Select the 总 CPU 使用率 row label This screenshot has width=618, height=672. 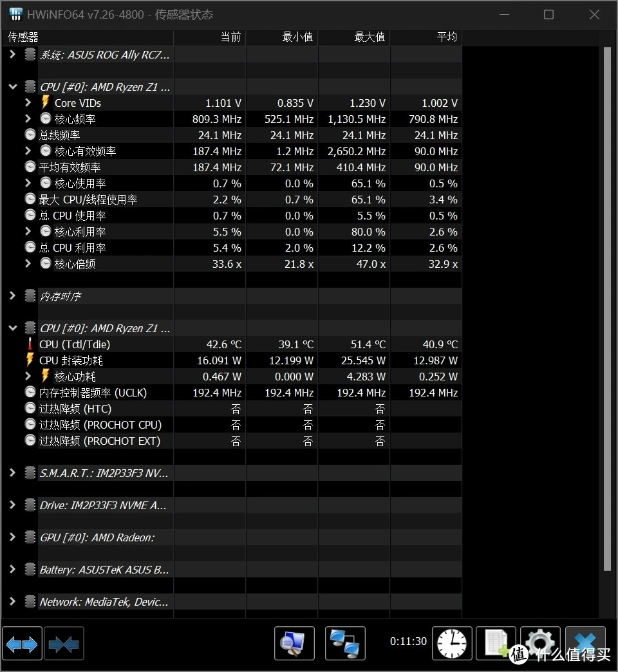(73, 216)
